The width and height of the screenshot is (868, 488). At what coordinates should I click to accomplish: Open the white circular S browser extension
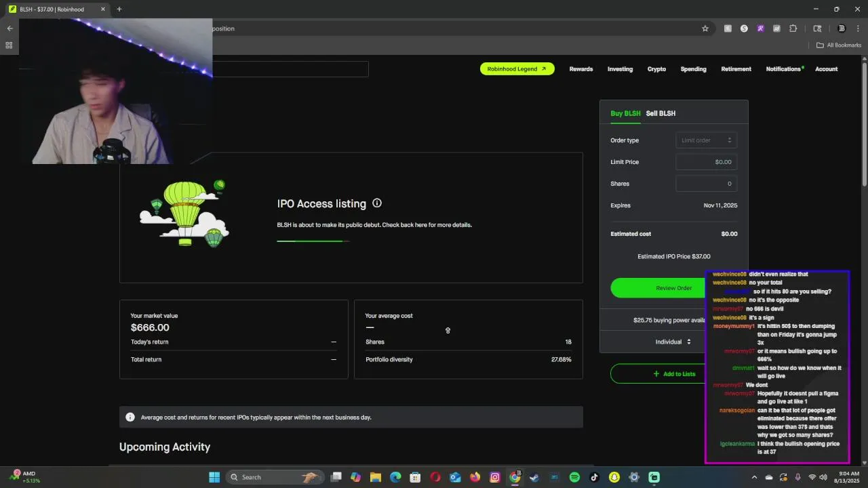pos(744,28)
